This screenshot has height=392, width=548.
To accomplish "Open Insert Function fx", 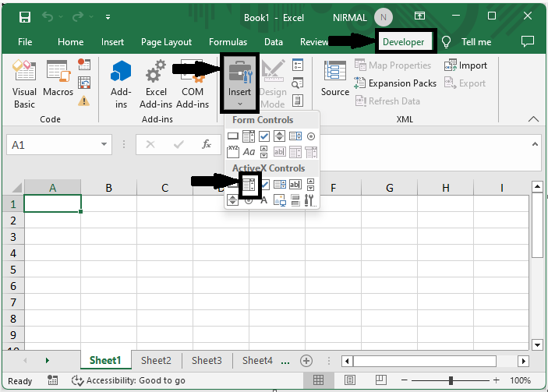I will [x=207, y=144].
